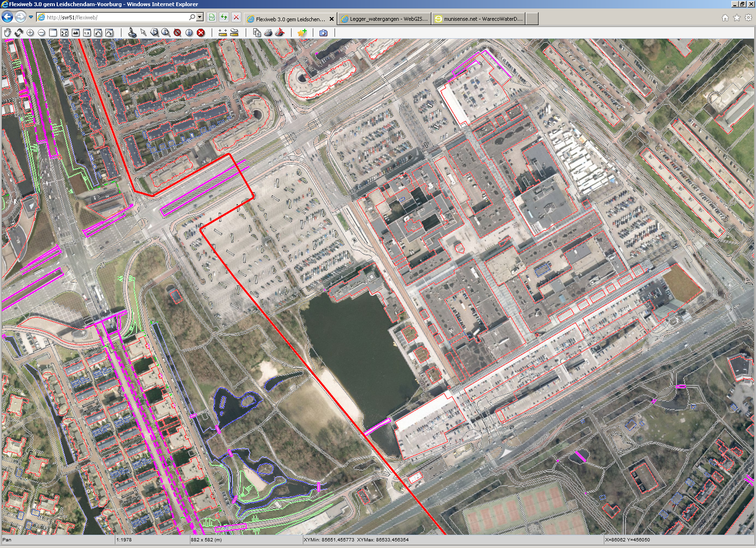756x548 pixels.
Task: Switch to munisense.net WarecoWaterD tab
Action: point(479,19)
